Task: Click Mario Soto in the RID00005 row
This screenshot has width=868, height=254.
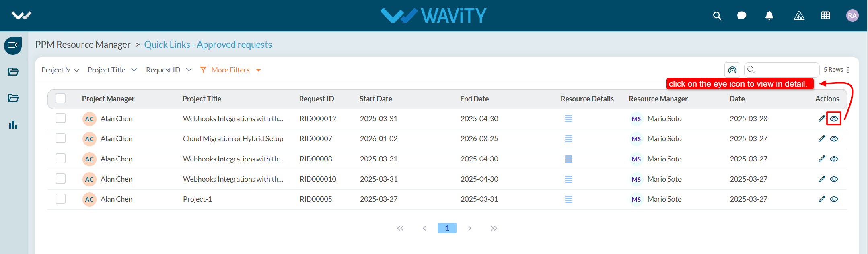Action: tap(664, 199)
